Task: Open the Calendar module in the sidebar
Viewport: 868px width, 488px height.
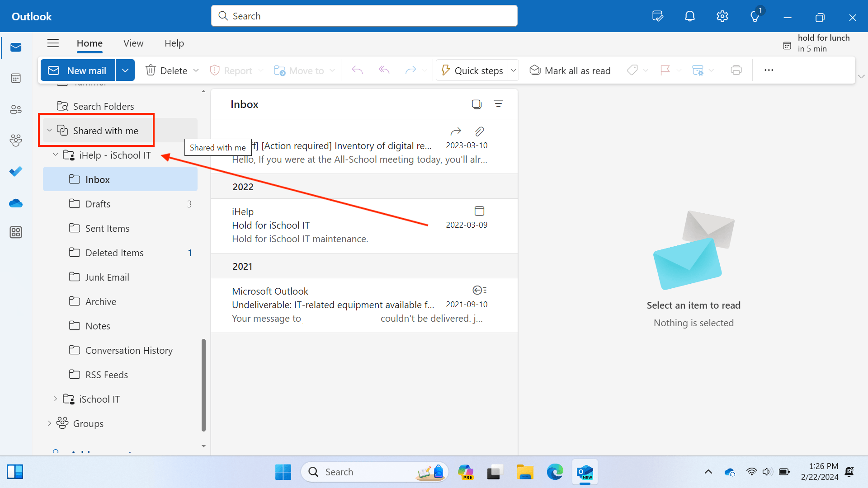Action: [x=16, y=78]
